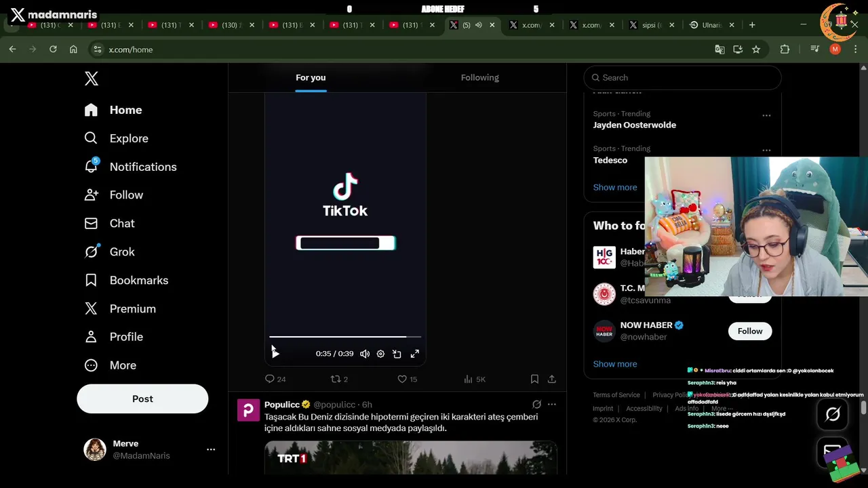
Task: Open browser extensions puzzle icon
Action: pos(785,49)
